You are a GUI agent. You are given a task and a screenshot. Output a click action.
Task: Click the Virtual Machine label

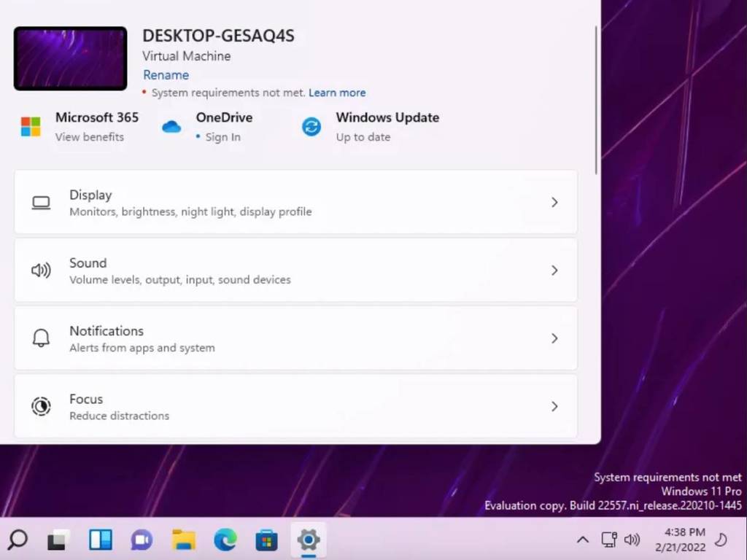186,56
